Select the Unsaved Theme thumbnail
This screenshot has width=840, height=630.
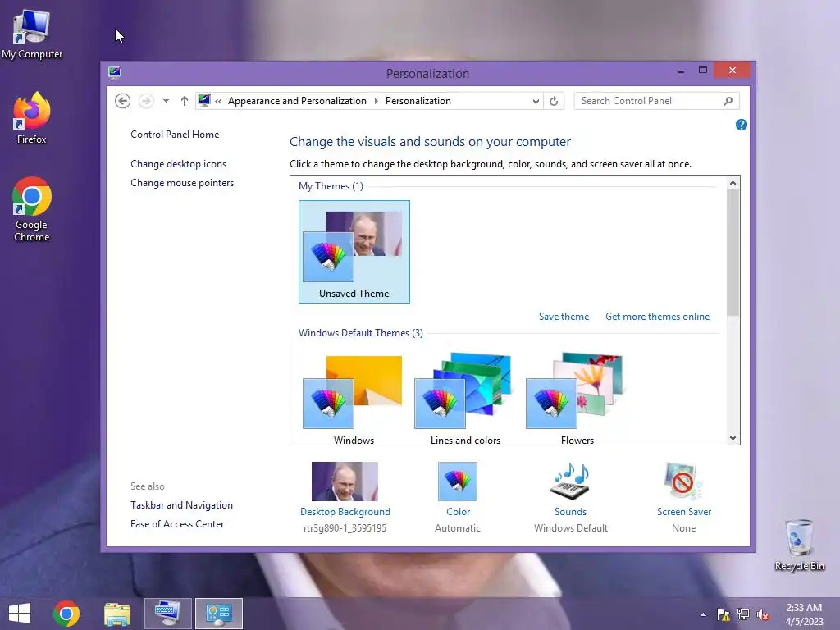point(354,252)
